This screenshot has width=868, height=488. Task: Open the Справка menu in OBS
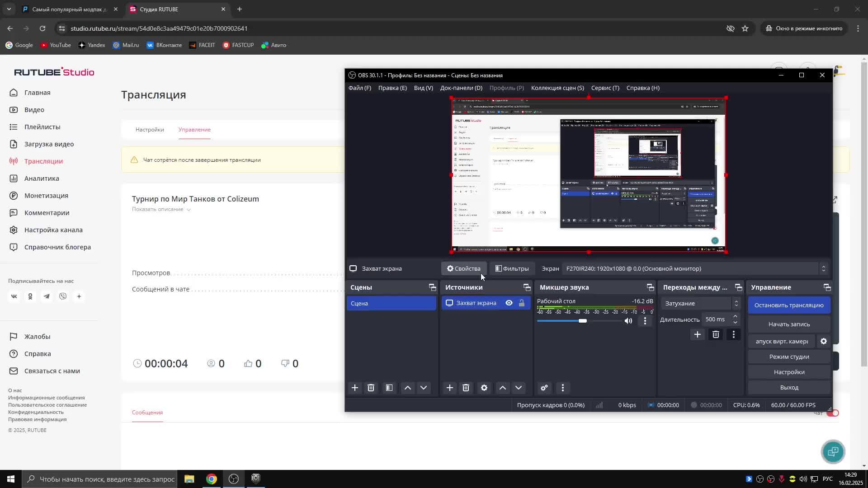(642, 88)
